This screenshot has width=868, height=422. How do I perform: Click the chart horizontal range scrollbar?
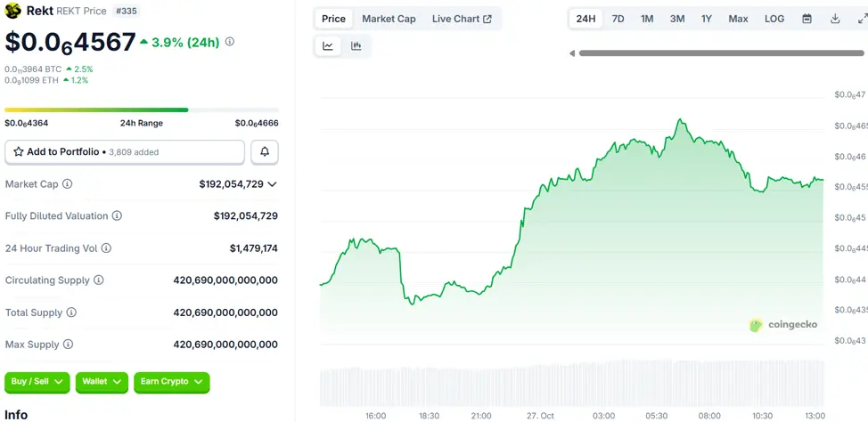tap(708, 53)
